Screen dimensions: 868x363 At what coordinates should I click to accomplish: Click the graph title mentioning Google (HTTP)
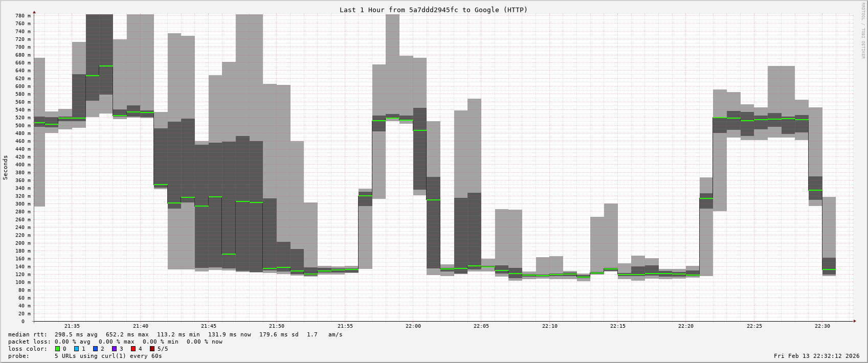(433, 10)
